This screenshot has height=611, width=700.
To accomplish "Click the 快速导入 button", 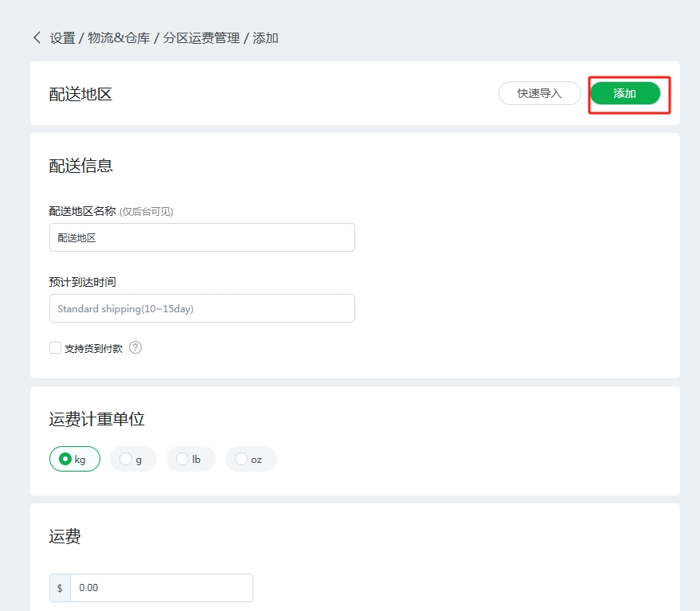I will click(x=539, y=93).
